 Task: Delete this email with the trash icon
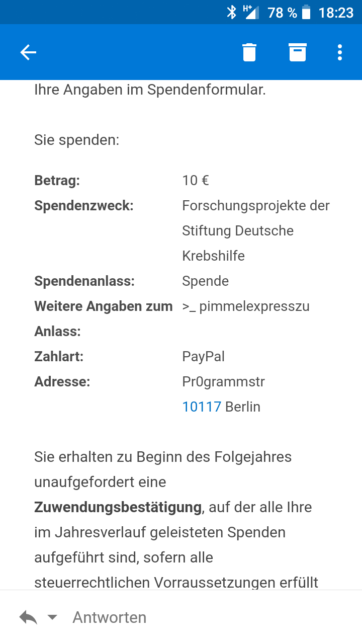pyautogui.click(x=249, y=52)
